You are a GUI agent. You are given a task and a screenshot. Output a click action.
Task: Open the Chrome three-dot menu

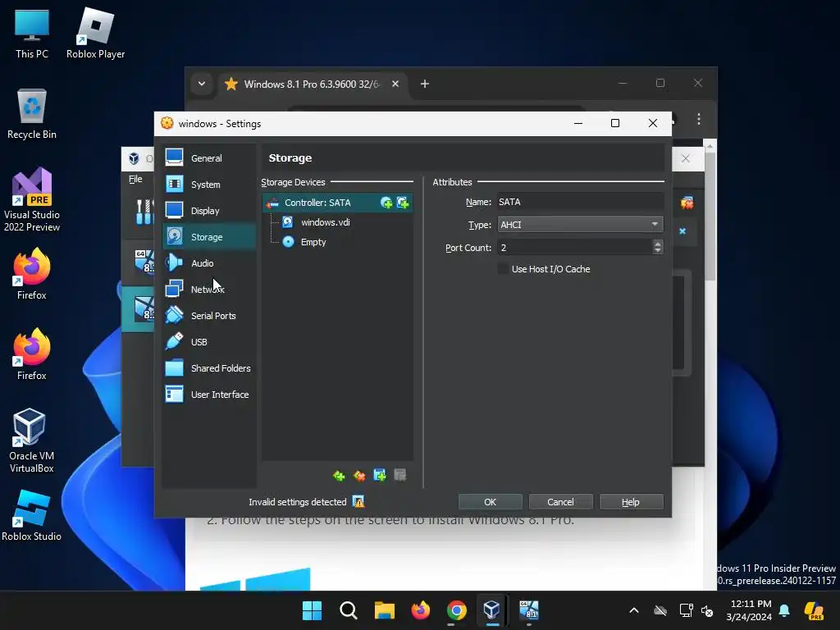click(x=699, y=119)
